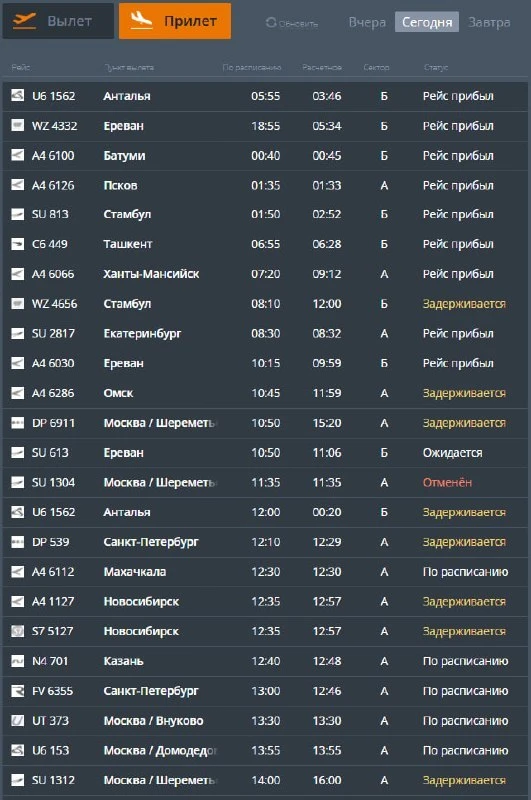Click the UT 373 airline icon
Image resolution: width=531 pixels, height=800 pixels.
(17, 720)
